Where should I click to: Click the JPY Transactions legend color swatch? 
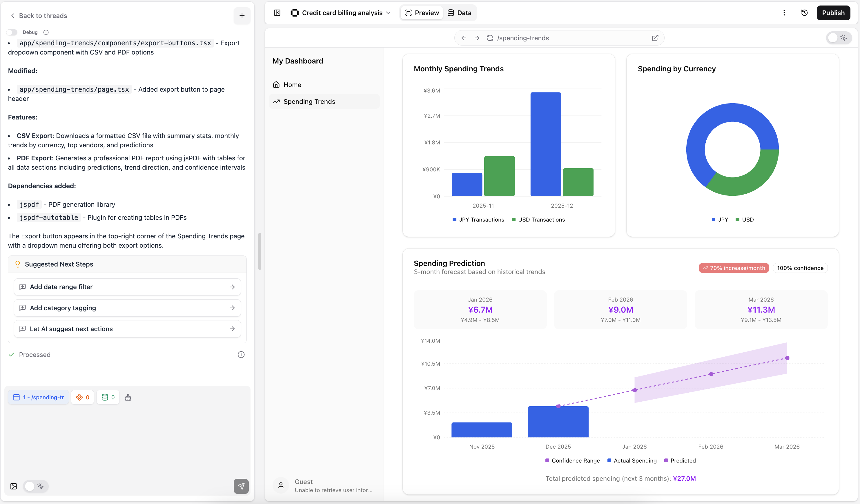(454, 220)
